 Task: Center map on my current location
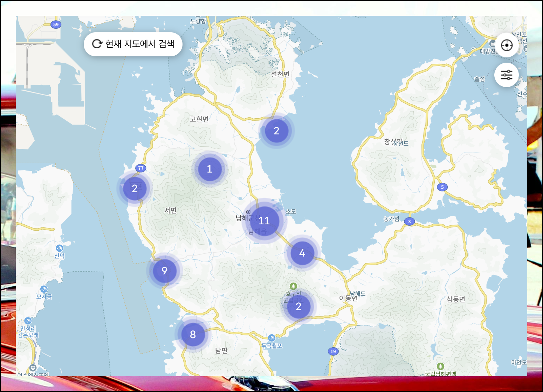507,45
